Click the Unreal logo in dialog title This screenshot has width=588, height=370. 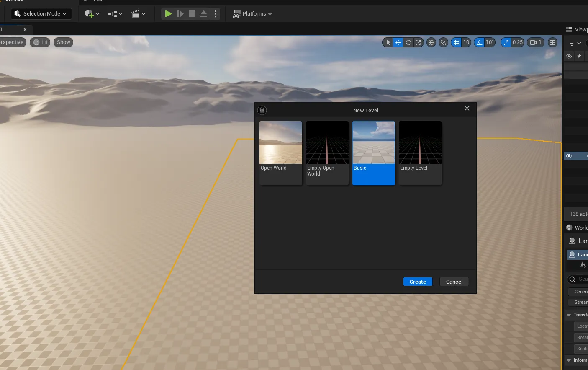262,110
